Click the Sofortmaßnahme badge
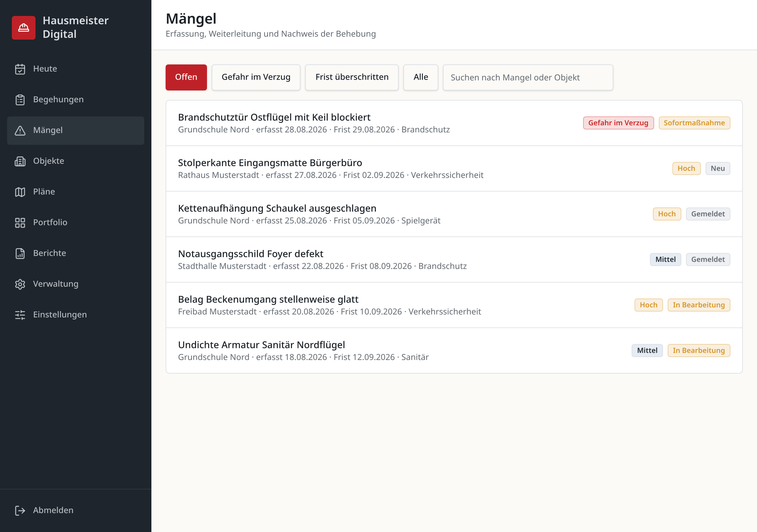 [694, 123]
